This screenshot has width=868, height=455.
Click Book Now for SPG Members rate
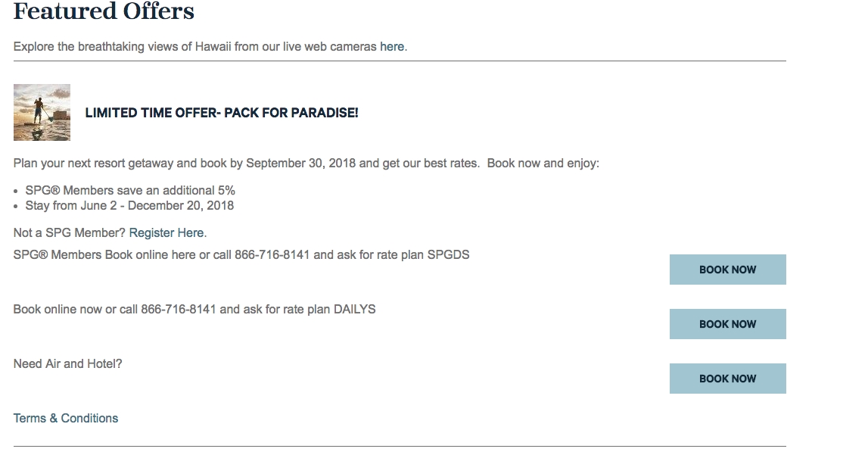727,270
